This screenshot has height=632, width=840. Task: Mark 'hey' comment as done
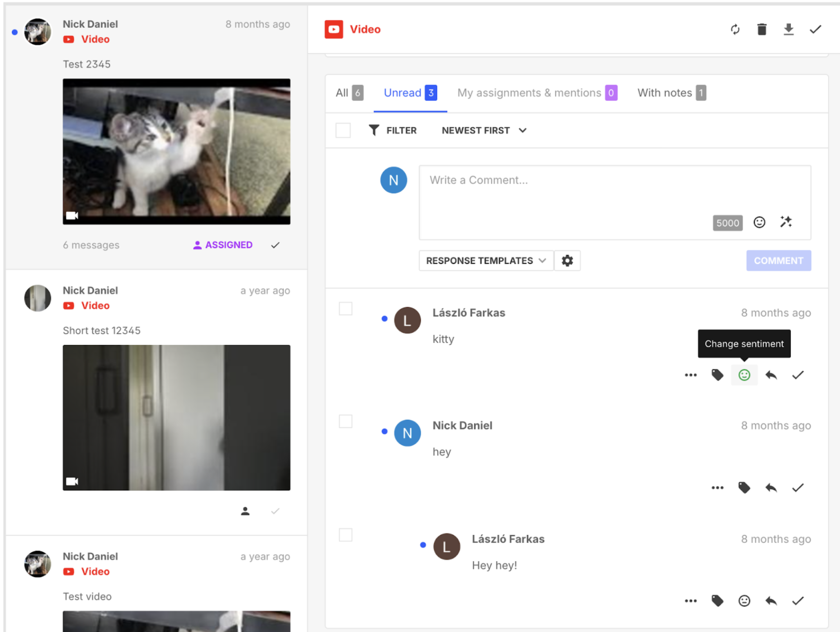(x=798, y=488)
